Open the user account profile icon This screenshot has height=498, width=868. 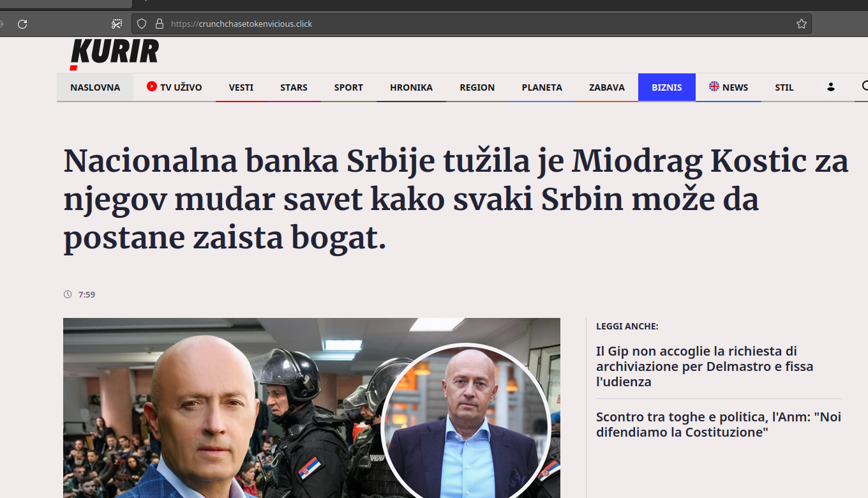tap(831, 87)
